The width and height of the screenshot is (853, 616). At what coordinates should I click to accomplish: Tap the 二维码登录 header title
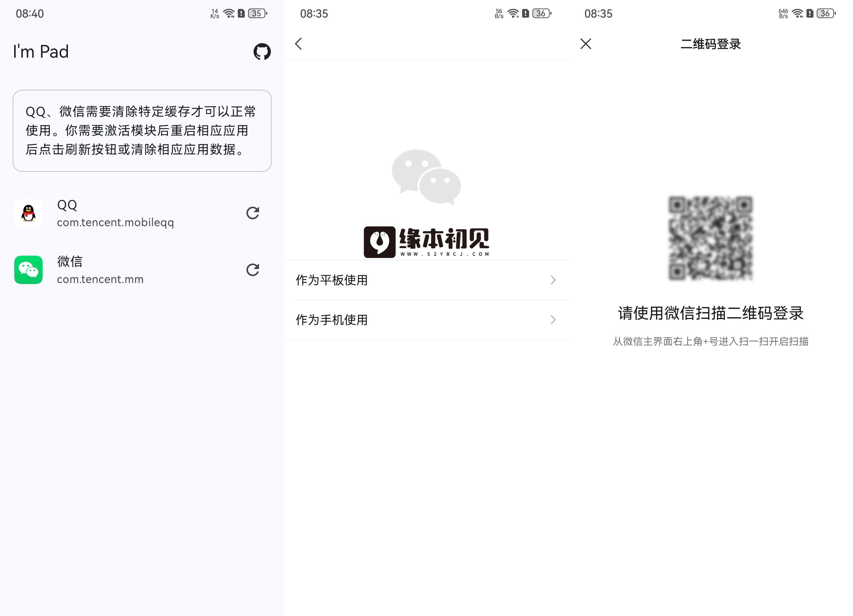pyautogui.click(x=711, y=44)
